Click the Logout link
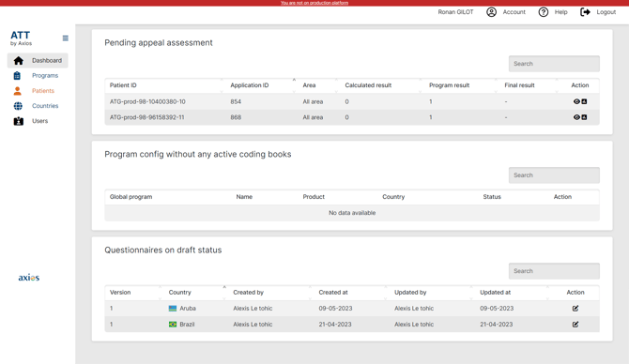Screen dimensions: 629x364 [x=606, y=12]
